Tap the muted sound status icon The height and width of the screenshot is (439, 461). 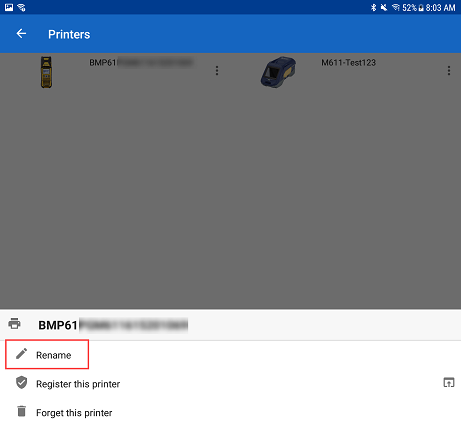coord(384,7)
